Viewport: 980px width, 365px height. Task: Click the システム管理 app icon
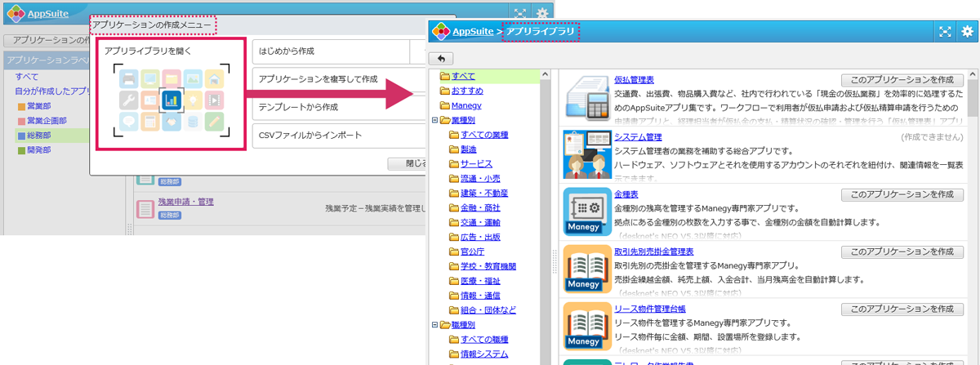point(587,154)
